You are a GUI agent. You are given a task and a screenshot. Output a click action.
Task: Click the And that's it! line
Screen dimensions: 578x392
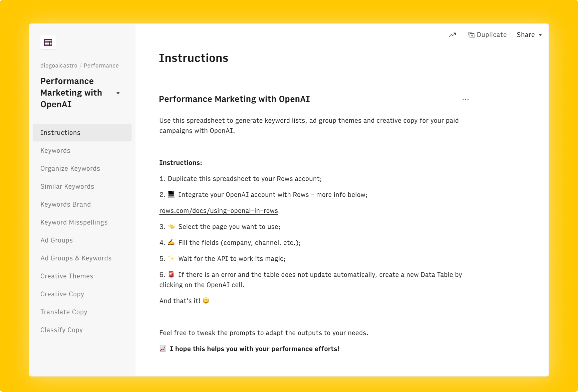[184, 301]
